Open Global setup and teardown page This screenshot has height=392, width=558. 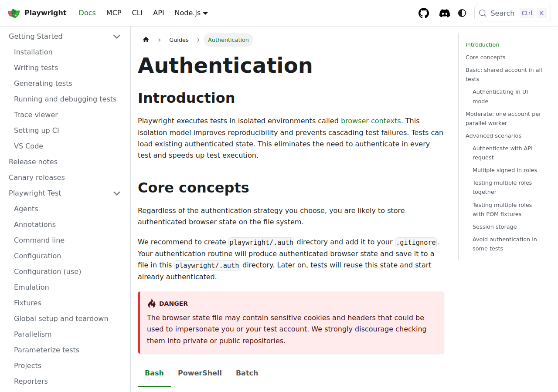point(61,319)
